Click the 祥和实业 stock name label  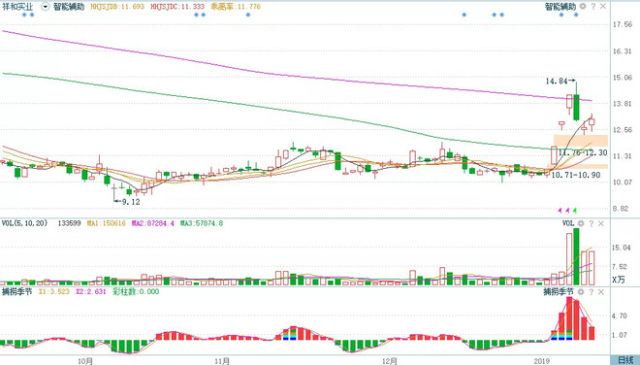(18, 7)
